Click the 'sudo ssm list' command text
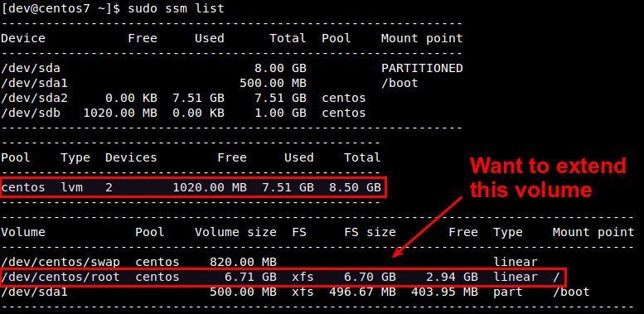644x314 pixels. (177, 8)
